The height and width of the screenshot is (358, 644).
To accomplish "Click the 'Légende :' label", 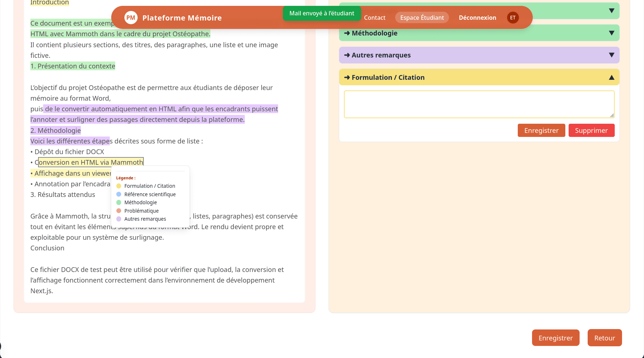I will pyautogui.click(x=126, y=178).
